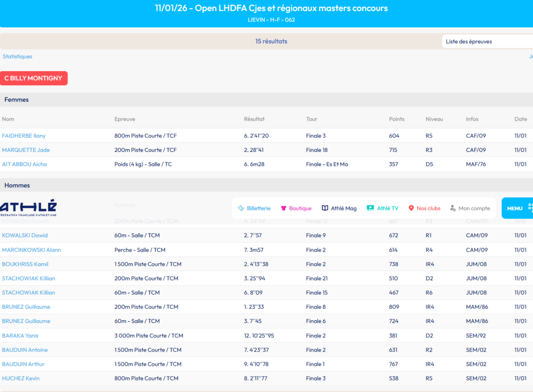
Task: Open BARAKA Yanis athlete link
Action: pos(20,336)
